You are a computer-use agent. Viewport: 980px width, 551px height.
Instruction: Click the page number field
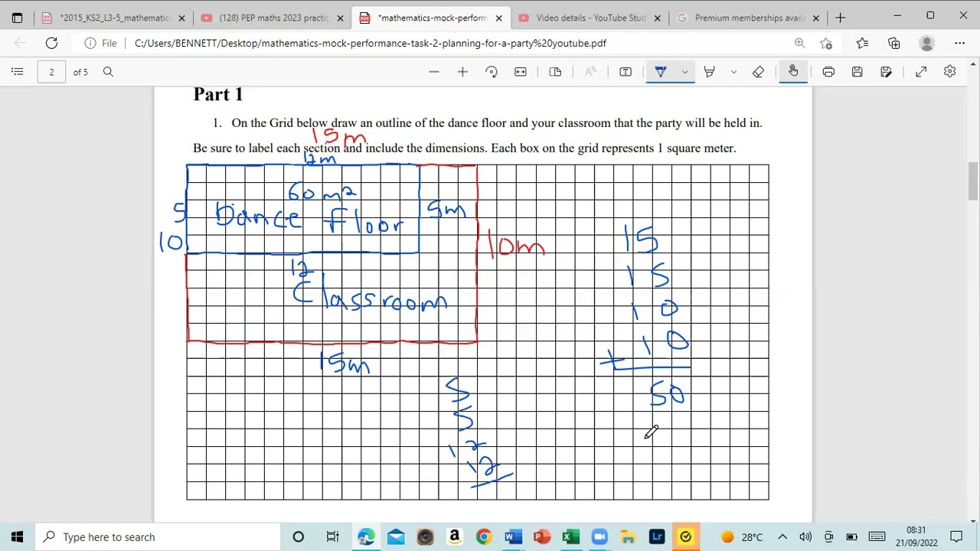click(x=51, y=72)
